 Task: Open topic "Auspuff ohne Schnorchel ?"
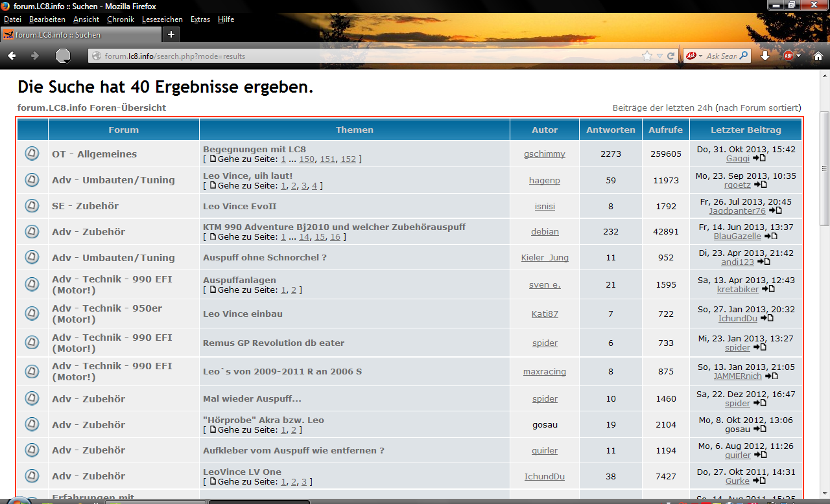265,257
